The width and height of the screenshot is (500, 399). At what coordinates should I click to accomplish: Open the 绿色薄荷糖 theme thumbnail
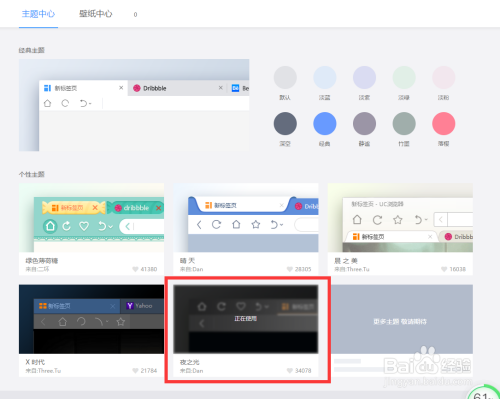91,217
